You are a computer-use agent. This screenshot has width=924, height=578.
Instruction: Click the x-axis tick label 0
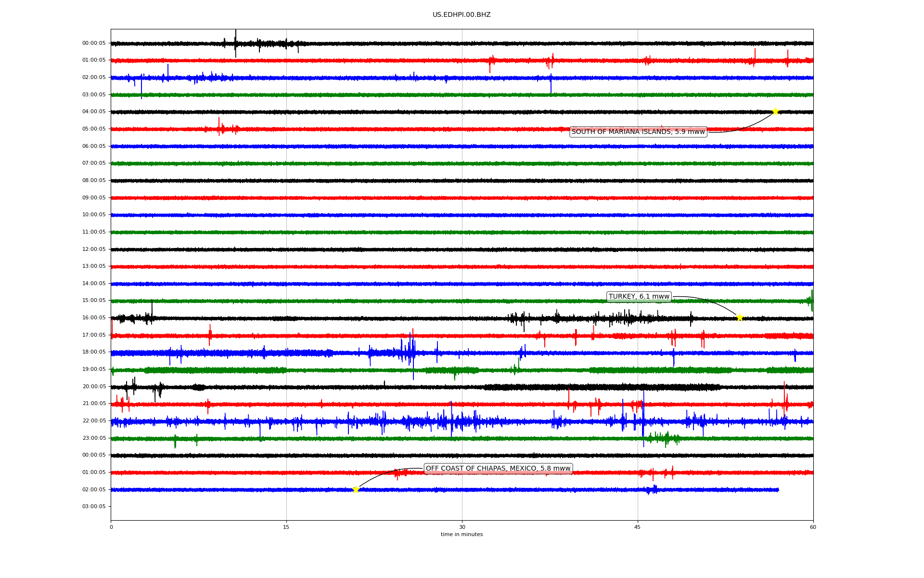[111, 527]
